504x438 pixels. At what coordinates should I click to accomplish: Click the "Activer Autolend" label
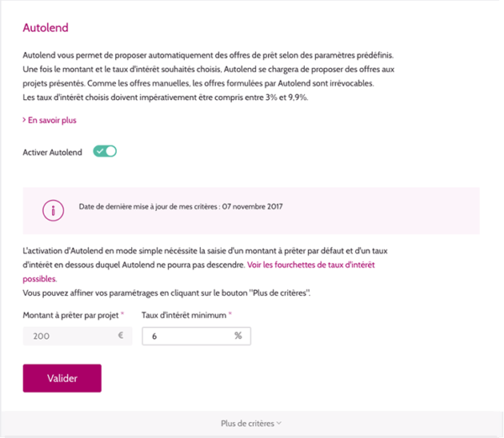[x=52, y=151]
